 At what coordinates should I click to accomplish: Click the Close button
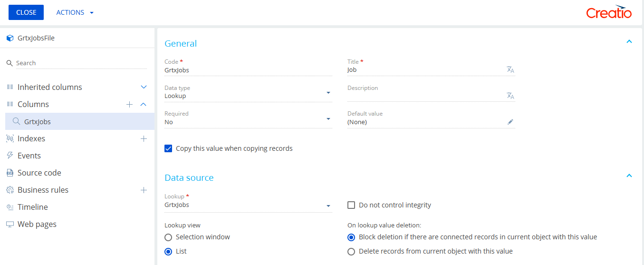(x=26, y=12)
